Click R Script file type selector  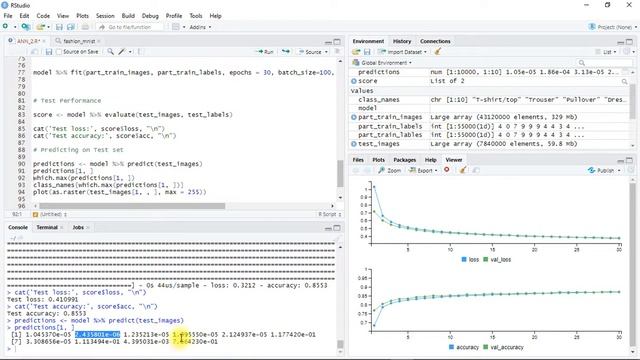tap(330, 214)
